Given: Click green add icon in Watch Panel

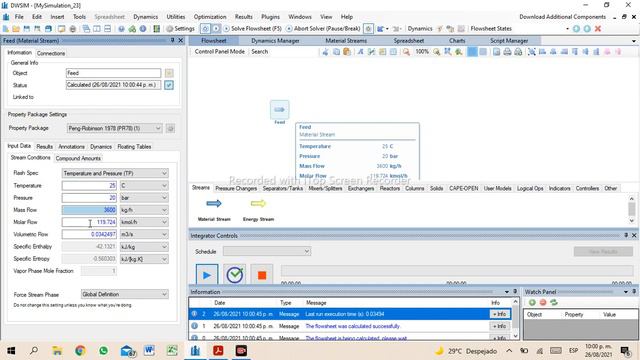Looking at the screenshot, I should 532,302.
